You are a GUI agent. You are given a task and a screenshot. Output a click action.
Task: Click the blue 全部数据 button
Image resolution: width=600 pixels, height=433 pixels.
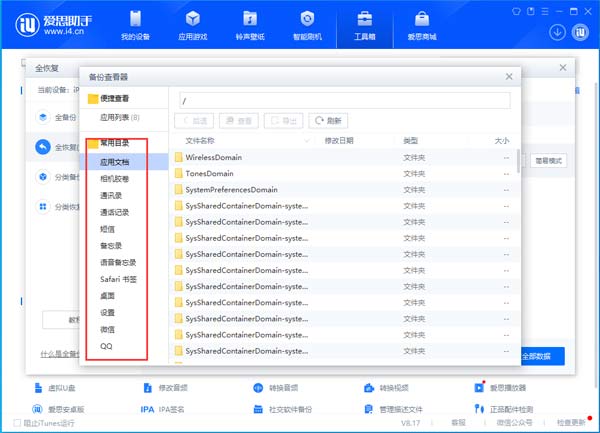[x=543, y=356]
